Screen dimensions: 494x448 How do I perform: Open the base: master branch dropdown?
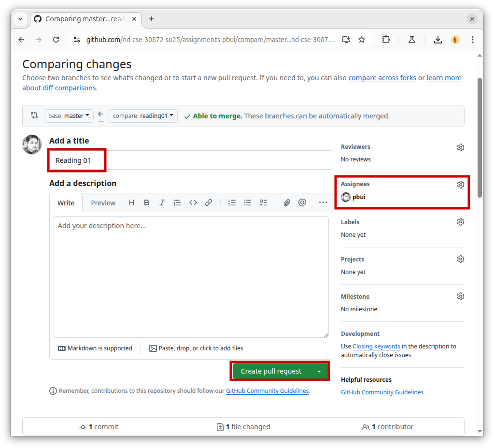point(69,116)
